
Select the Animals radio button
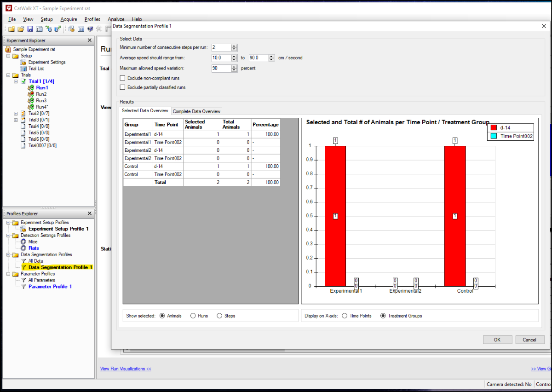point(162,316)
